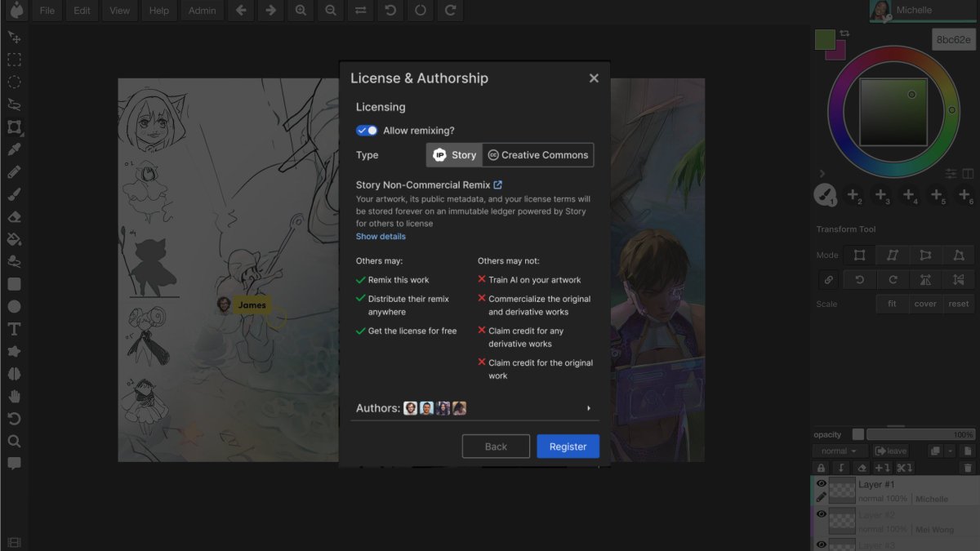Toggle the scale aspect link icon

coord(828,280)
